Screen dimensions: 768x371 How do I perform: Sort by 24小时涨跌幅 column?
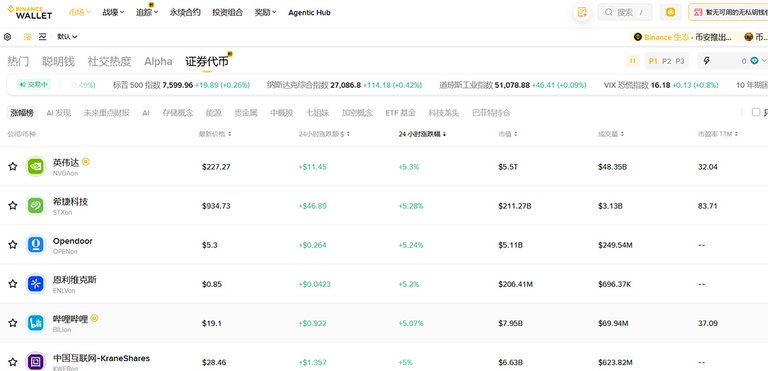422,134
